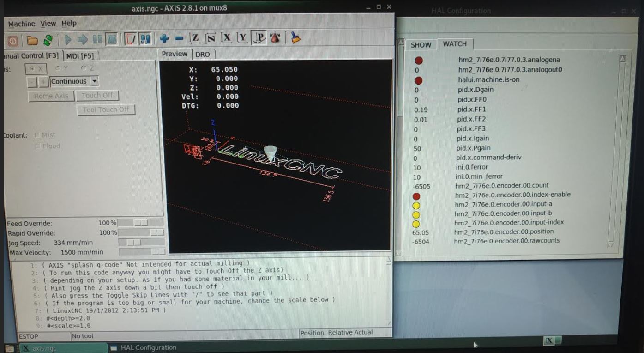Switch to MDI [F5] tab
This screenshot has height=353, width=644.
point(80,56)
